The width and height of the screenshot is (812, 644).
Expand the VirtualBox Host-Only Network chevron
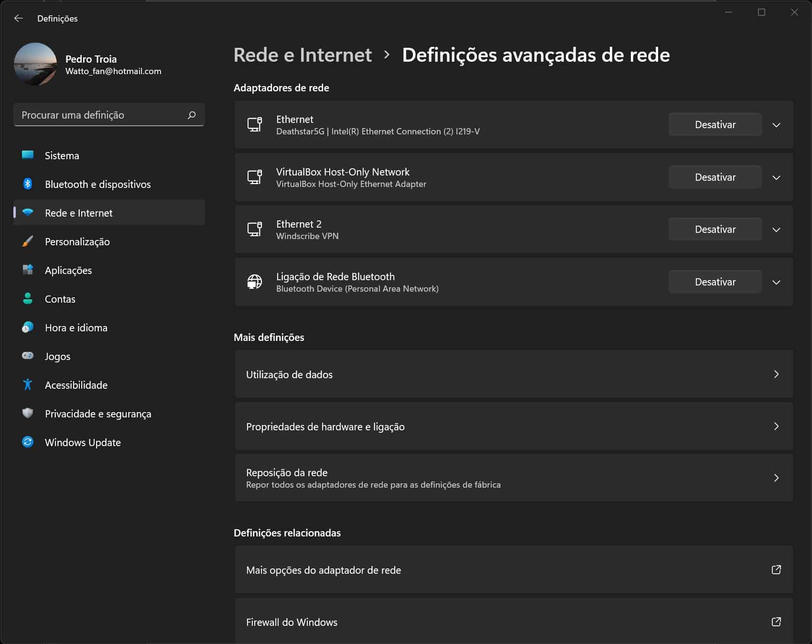(x=776, y=177)
